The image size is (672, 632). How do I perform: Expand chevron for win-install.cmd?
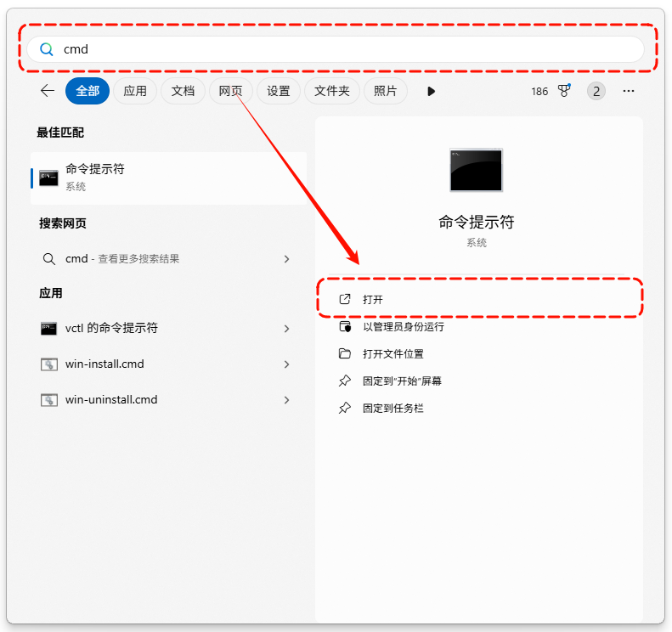(286, 364)
